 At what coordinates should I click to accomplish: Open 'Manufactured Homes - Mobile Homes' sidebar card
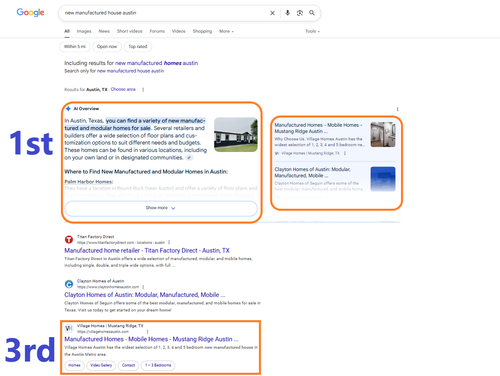tap(318, 128)
